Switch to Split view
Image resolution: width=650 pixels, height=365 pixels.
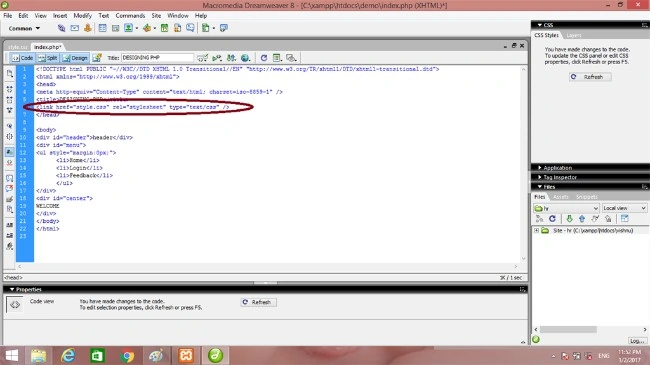48,58
